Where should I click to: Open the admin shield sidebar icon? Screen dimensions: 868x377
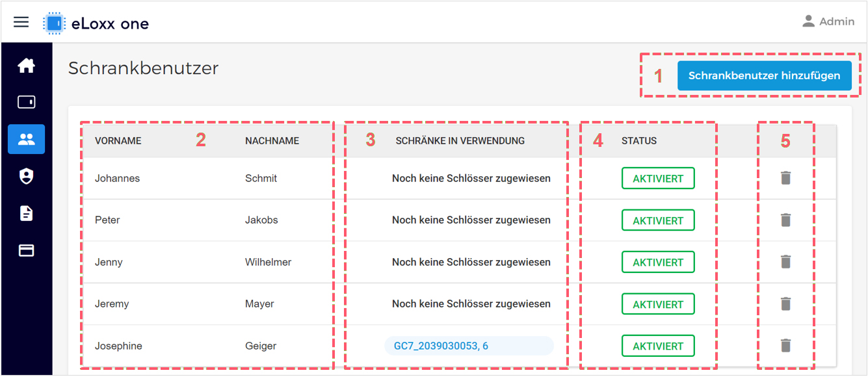[x=26, y=176]
